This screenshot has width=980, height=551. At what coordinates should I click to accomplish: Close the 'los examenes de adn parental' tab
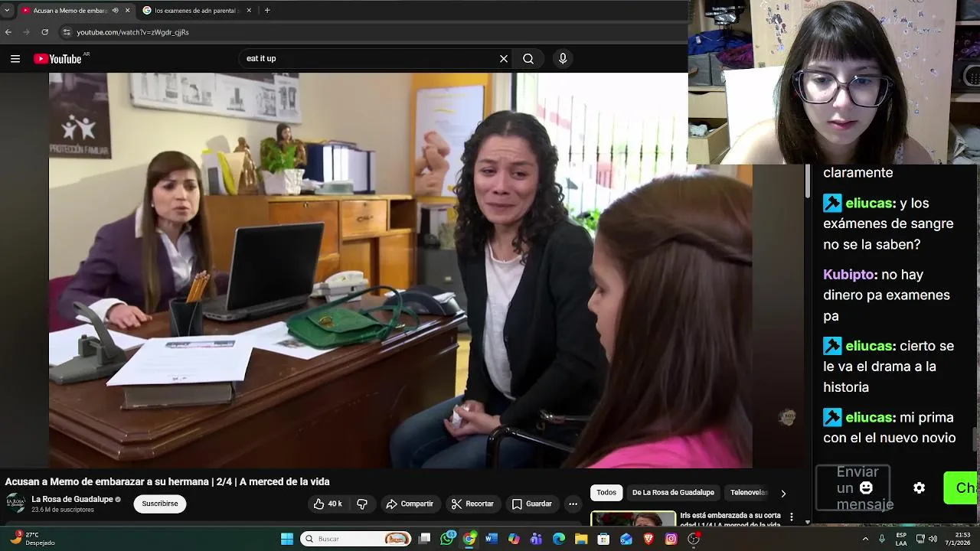point(249,11)
